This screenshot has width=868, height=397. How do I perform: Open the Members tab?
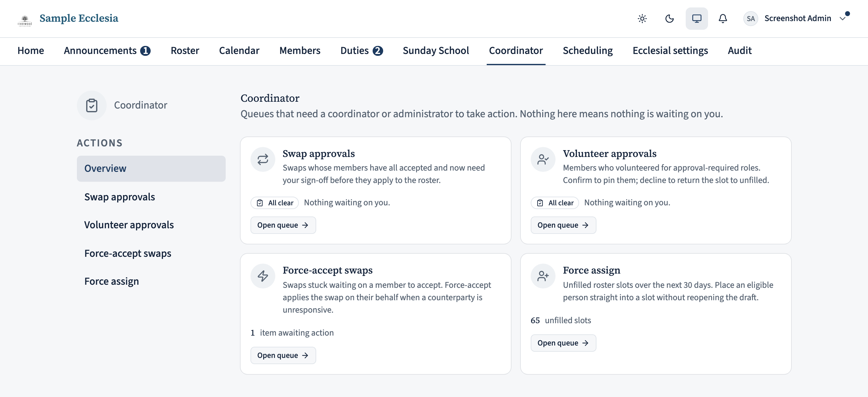[x=299, y=51]
